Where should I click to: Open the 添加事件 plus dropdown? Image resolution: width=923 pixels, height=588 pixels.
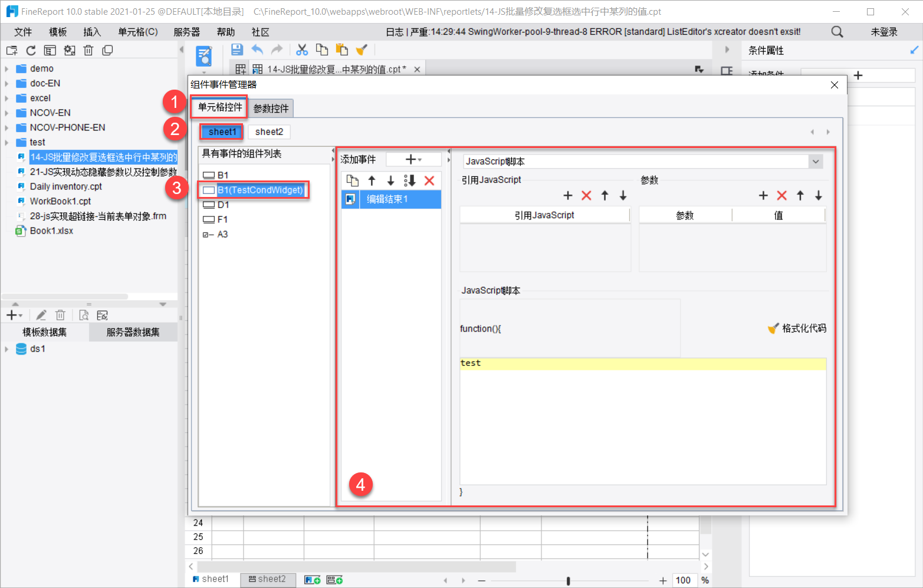(413, 160)
